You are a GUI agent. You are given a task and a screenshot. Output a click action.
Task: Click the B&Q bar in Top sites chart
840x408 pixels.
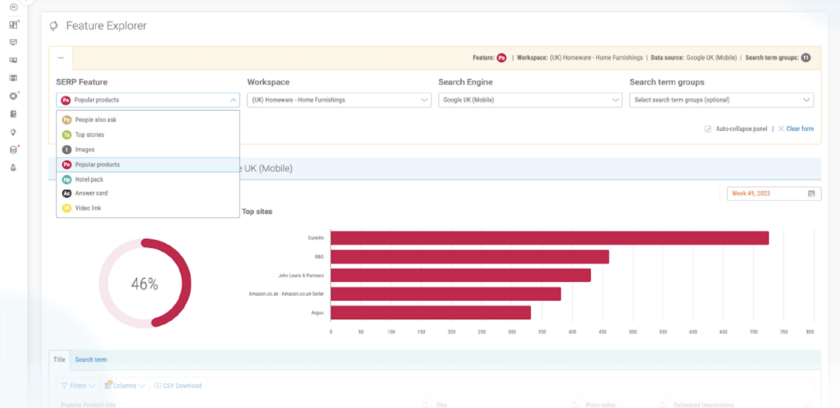(x=470, y=257)
